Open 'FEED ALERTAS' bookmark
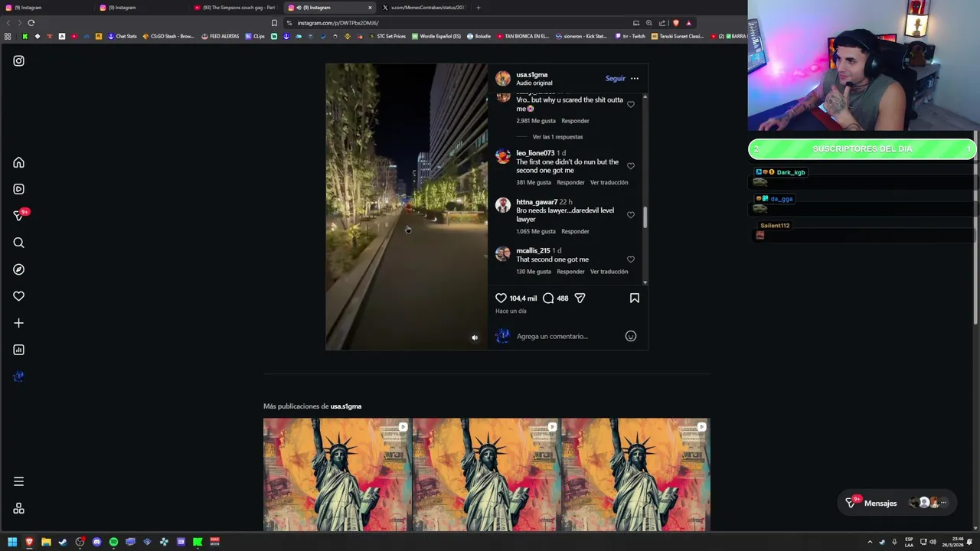 coord(220,36)
